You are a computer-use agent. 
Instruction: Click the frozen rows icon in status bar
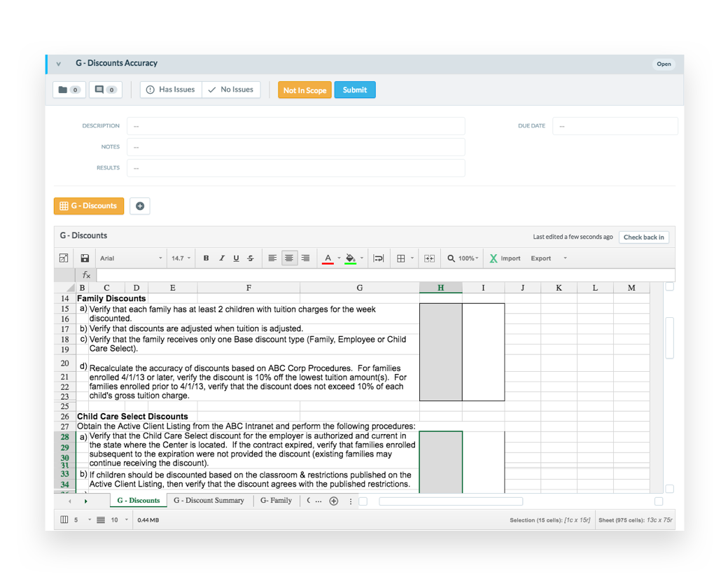click(x=100, y=520)
